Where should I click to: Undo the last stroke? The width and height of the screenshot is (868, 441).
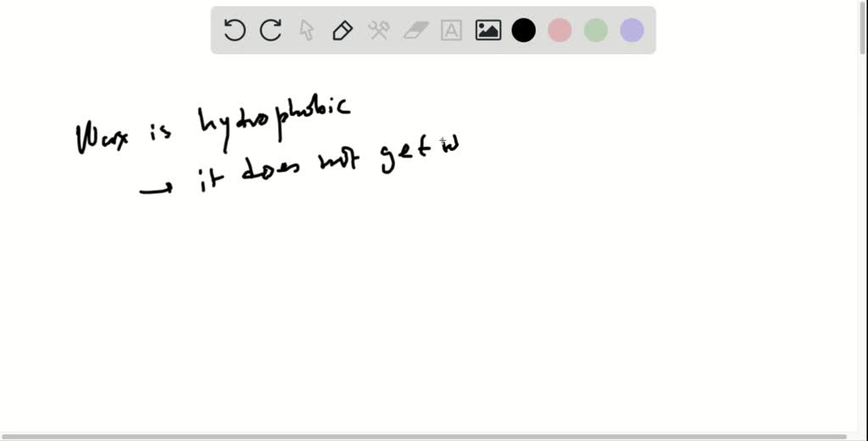(x=235, y=30)
